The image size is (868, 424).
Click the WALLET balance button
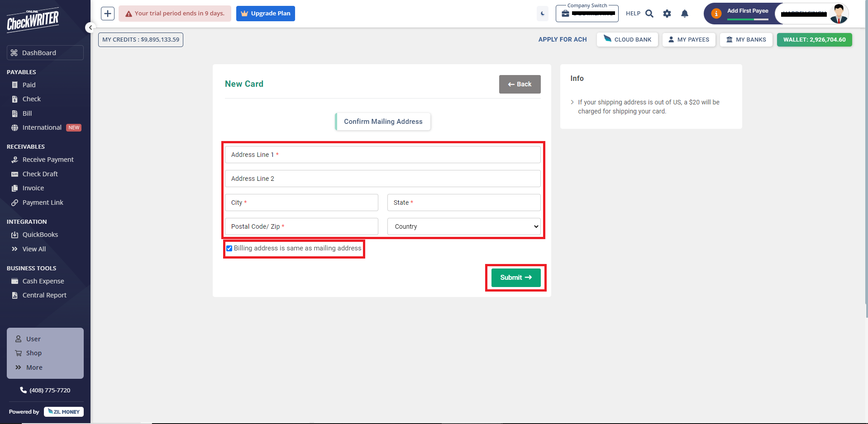815,40
